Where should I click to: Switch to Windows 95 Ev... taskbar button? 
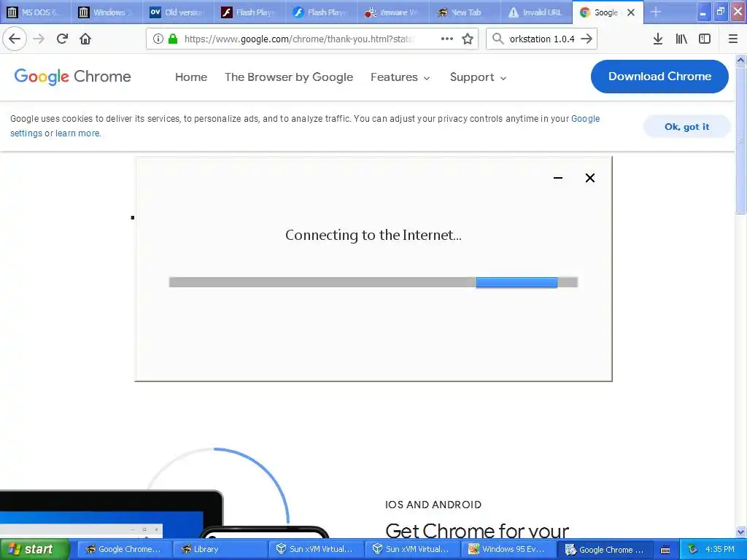point(508,549)
